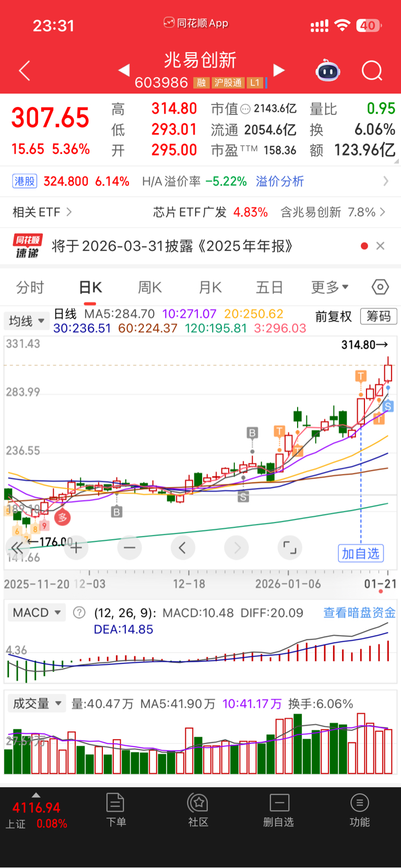Open market value details ellipsis icon

pyautogui.click(x=245, y=109)
